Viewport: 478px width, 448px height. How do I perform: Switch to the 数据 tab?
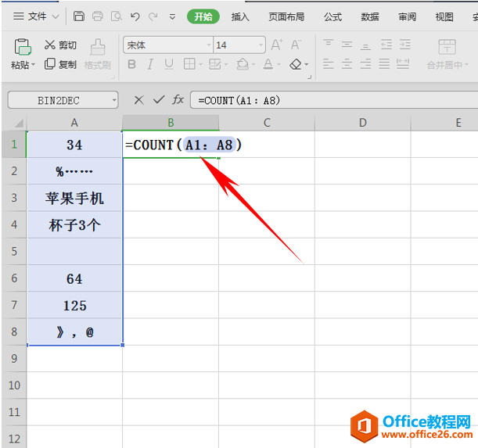click(x=370, y=16)
